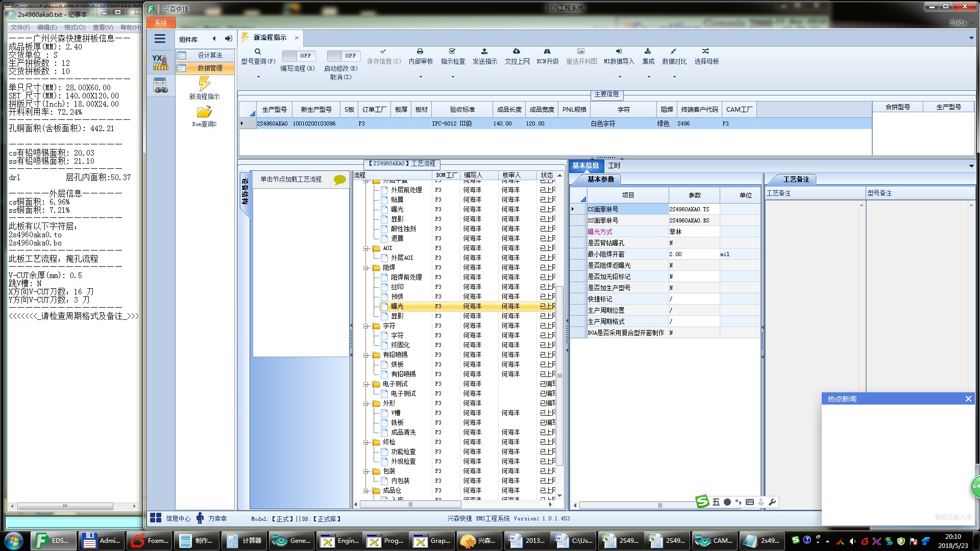Toggle the 编写流程 OFF switch
Screen dimensions: 980x551
[299, 56]
